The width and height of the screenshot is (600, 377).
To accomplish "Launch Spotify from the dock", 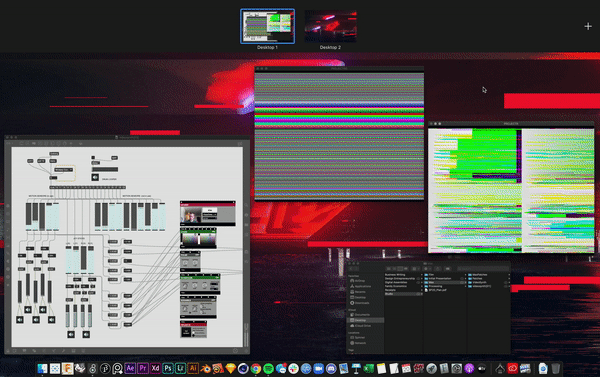I will coord(268,369).
